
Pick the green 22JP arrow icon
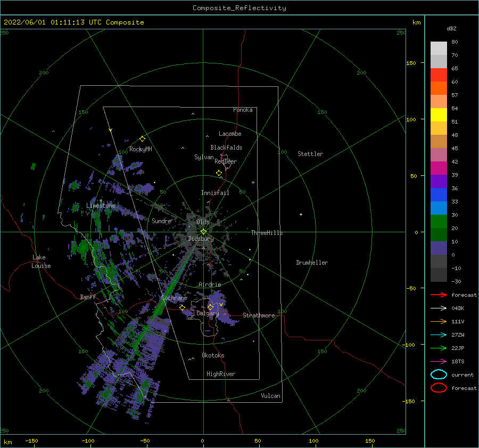coord(439,348)
